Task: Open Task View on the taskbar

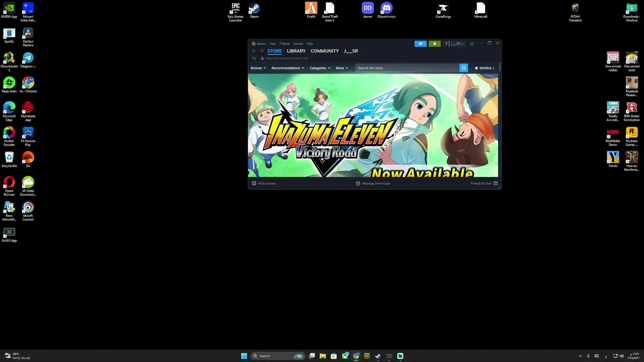Action: click(312, 356)
